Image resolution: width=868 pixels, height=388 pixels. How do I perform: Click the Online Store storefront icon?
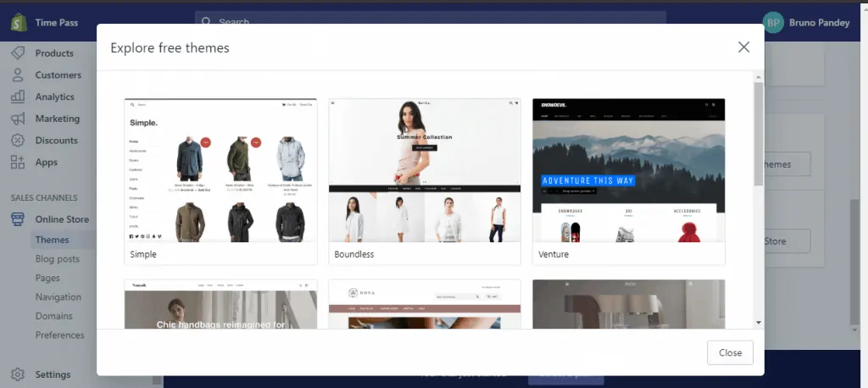(18, 219)
